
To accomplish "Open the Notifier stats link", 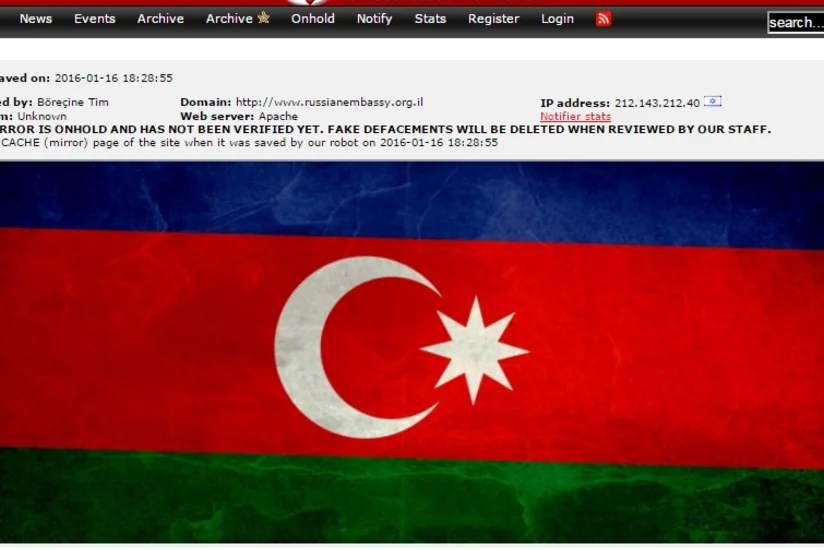I will click(575, 116).
